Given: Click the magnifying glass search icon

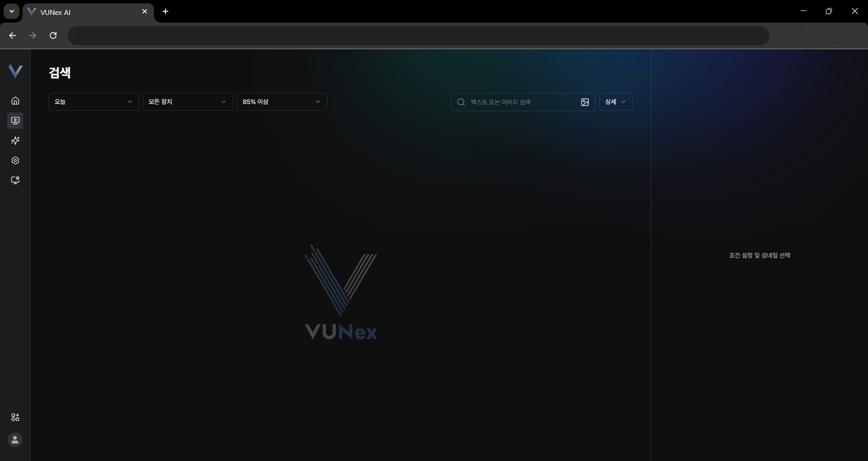Looking at the screenshot, I should click(x=461, y=102).
